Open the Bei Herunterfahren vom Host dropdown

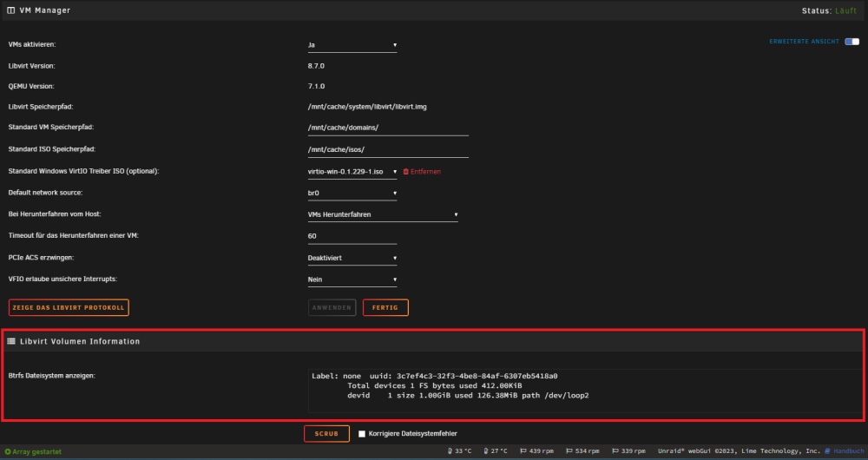(383, 214)
